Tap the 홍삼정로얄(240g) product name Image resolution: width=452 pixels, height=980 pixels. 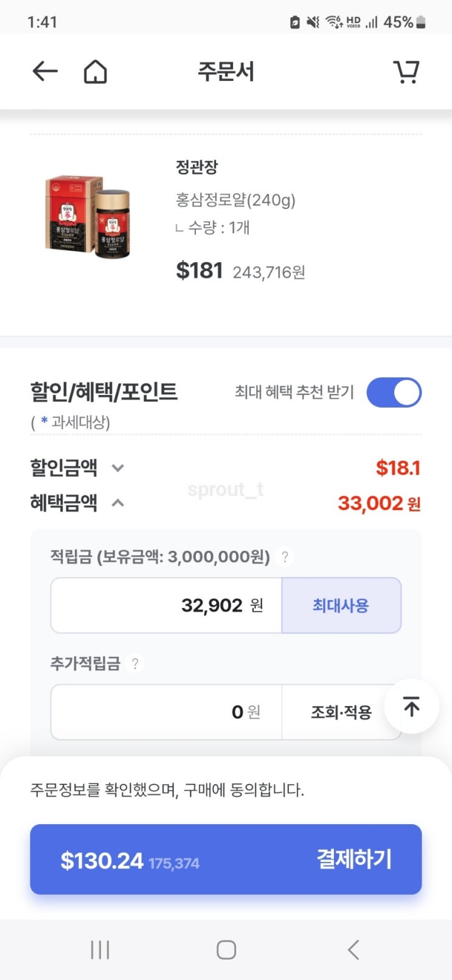point(235,200)
